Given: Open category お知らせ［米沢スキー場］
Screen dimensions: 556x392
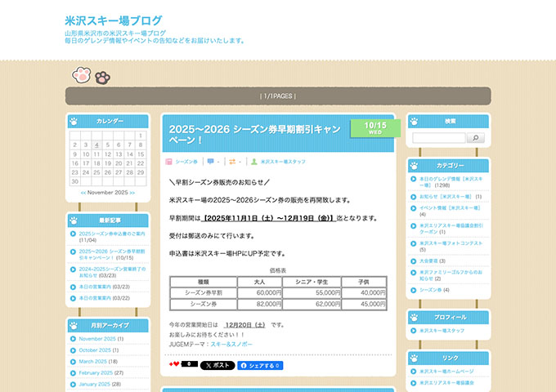Looking at the screenshot, I should coord(446,197).
